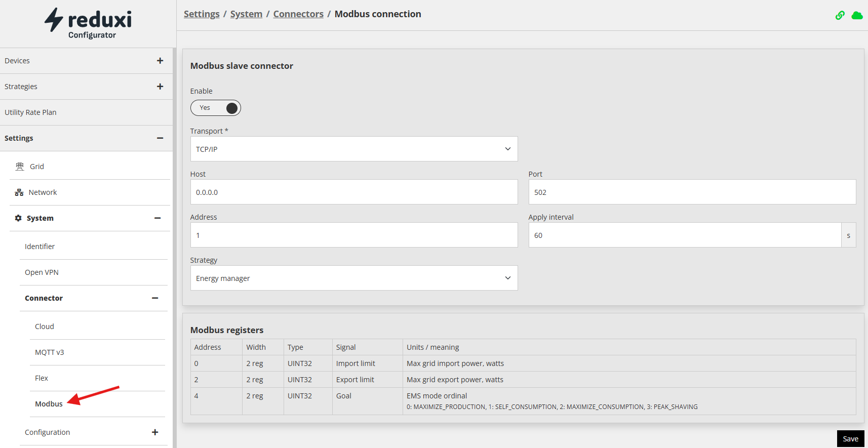The height and width of the screenshot is (448, 868).
Task: Click the green cloud status icon
Action: click(857, 15)
